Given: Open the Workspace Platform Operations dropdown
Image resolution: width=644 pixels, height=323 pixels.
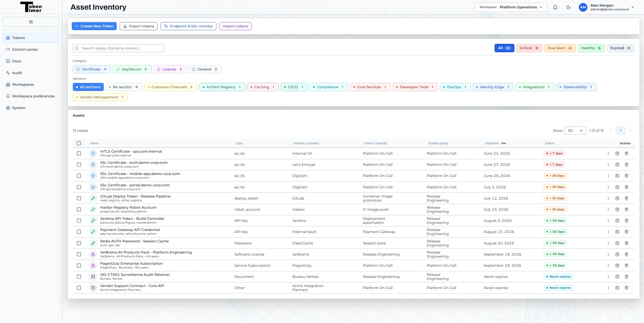Looking at the screenshot, I should (x=511, y=7).
